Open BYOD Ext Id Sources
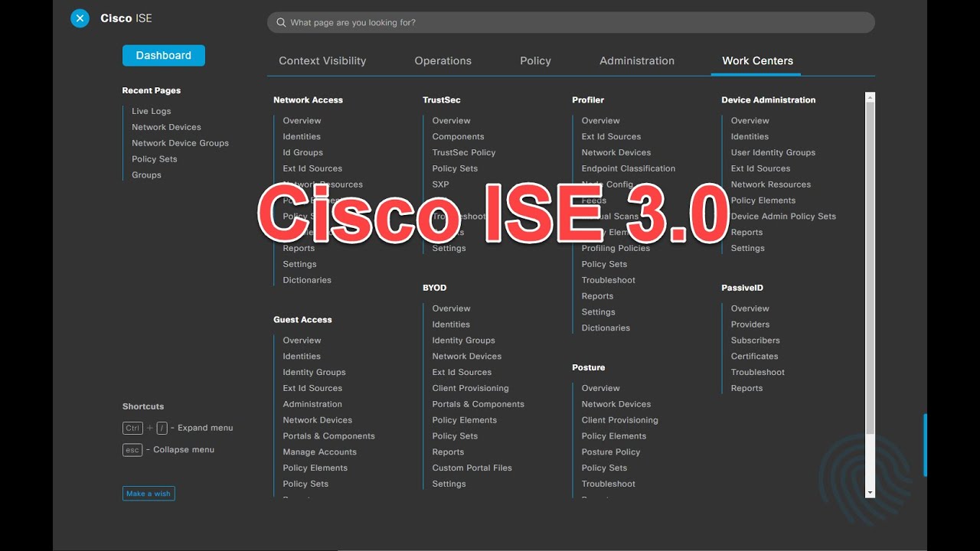 click(x=462, y=373)
